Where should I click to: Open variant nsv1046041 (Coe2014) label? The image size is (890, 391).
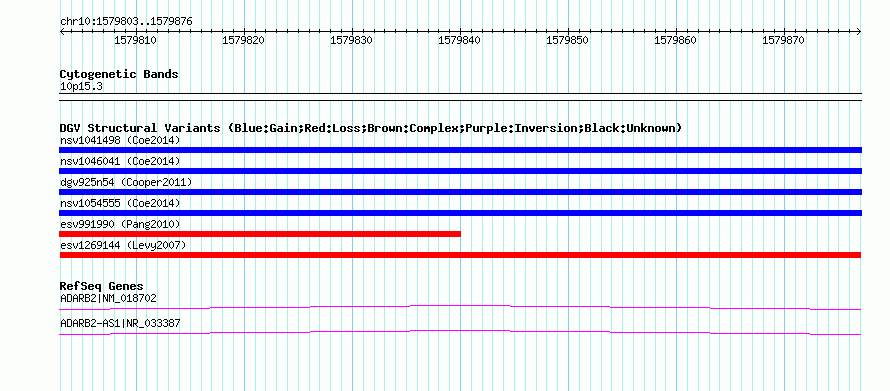(x=120, y=161)
